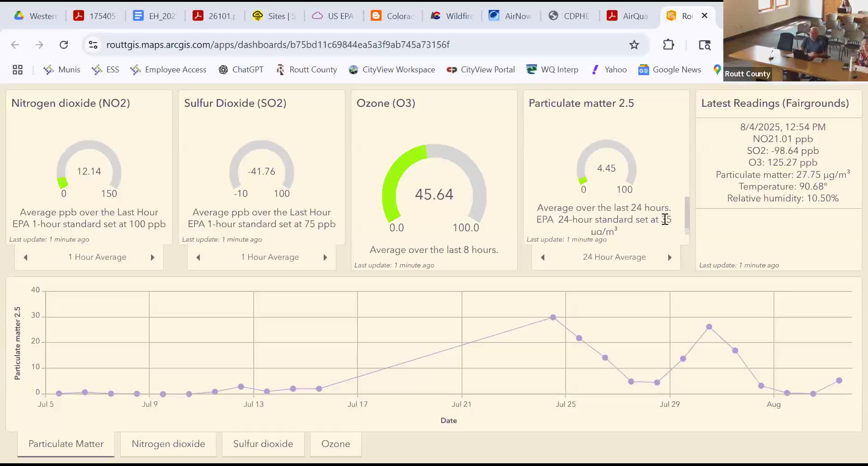Viewport: 868px width, 466px height.
Task: Open the Routt County bookmark link
Action: pos(307,70)
